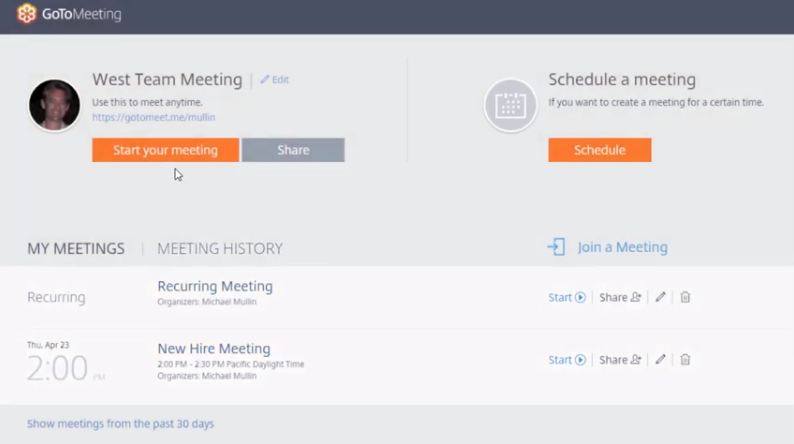The width and height of the screenshot is (794, 444).
Task: Open Join a Meeting link
Action: 622,247
